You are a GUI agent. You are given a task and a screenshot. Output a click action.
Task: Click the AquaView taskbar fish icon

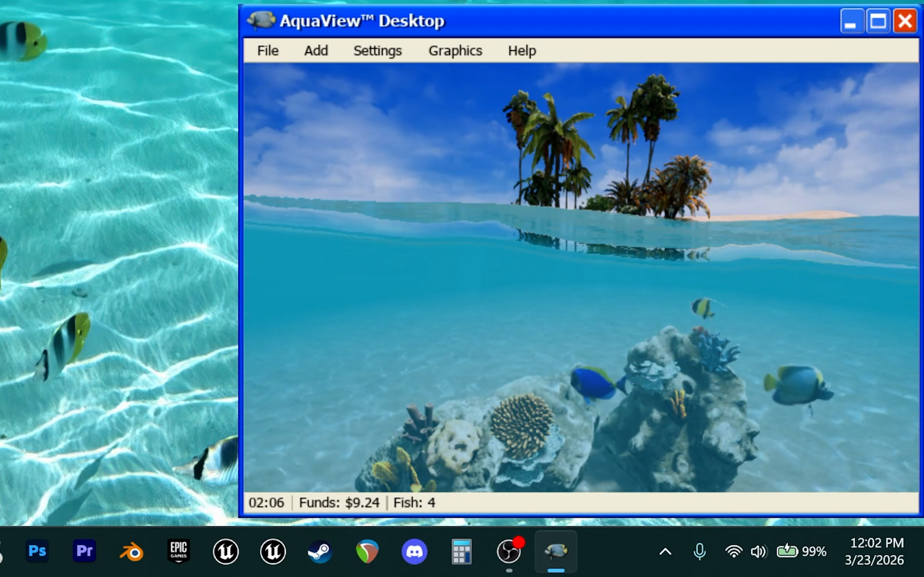coord(556,551)
